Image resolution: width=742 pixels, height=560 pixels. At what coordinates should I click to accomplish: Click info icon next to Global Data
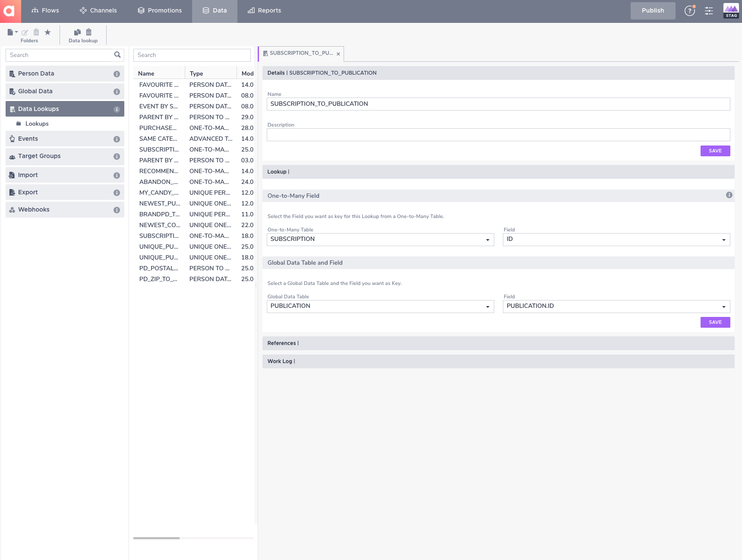click(117, 92)
